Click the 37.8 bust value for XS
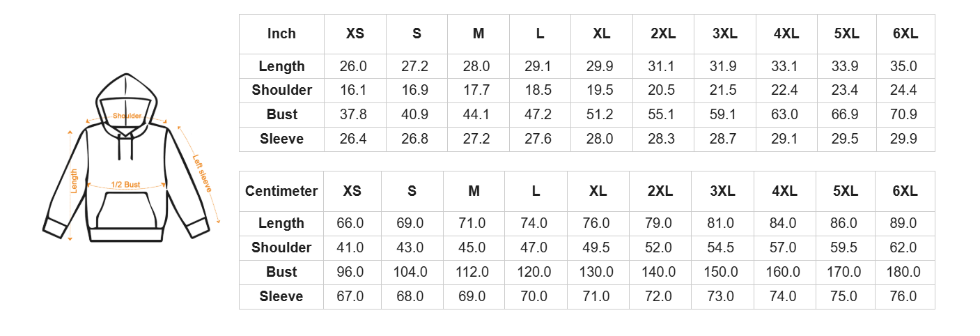This screenshot has width=980, height=336. pyautogui.click(x=353, y=114)
